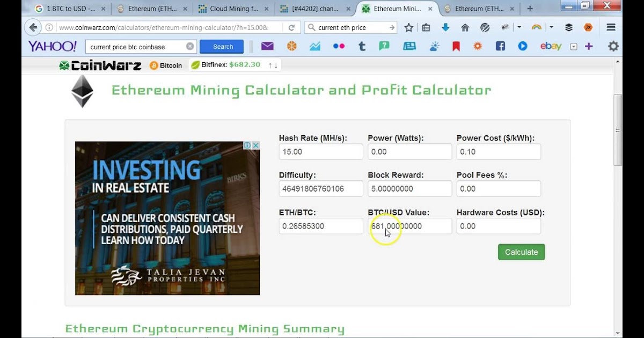Go back using the browser back arrow

33,27
